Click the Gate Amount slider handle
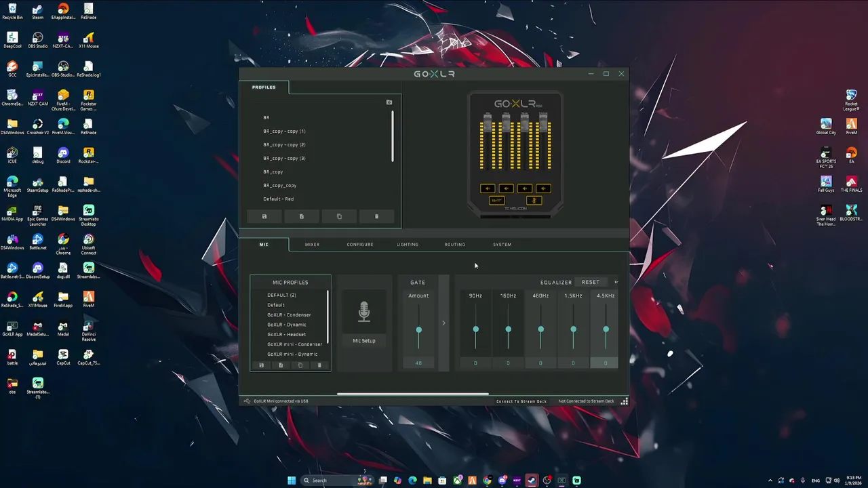Image resolution: width=868 pixels, height=488 pixels. [418, 330]
